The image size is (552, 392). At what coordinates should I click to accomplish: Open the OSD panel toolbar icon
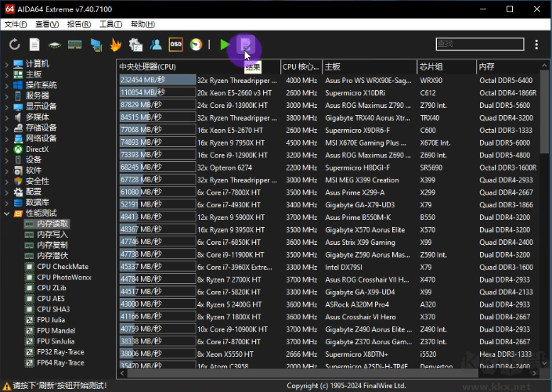(175, 45)
